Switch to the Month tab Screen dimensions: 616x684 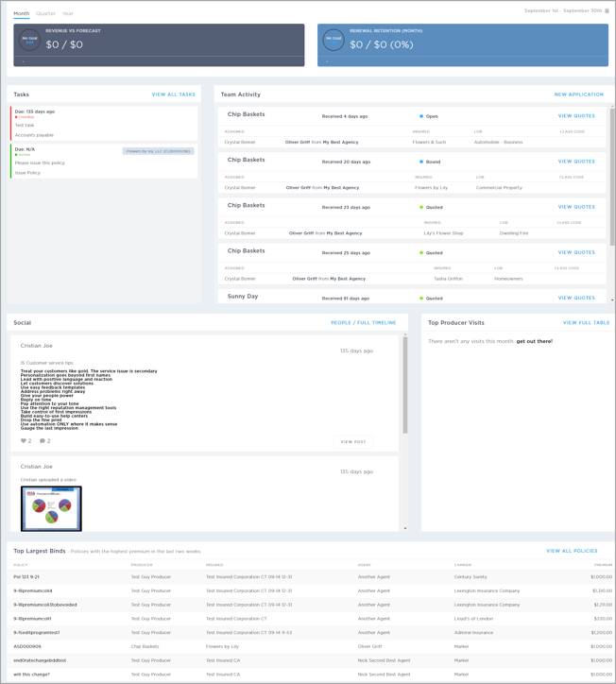22,13
